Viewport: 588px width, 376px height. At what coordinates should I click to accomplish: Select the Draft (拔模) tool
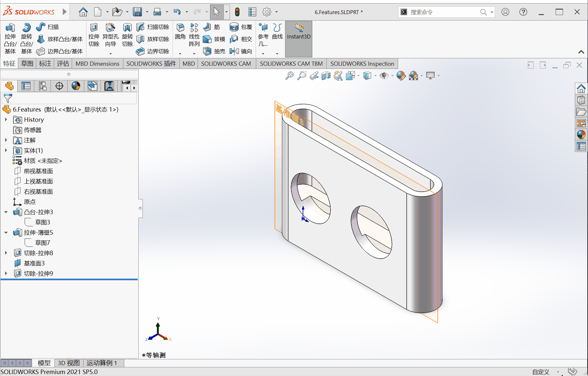point(214,39)
